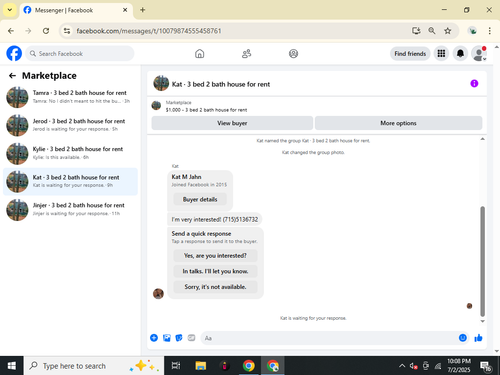Send quick response 'Sorry, it's not available.'
This screenshot has width=500, height=375.
pyautogui.click(x=215, y=287)
